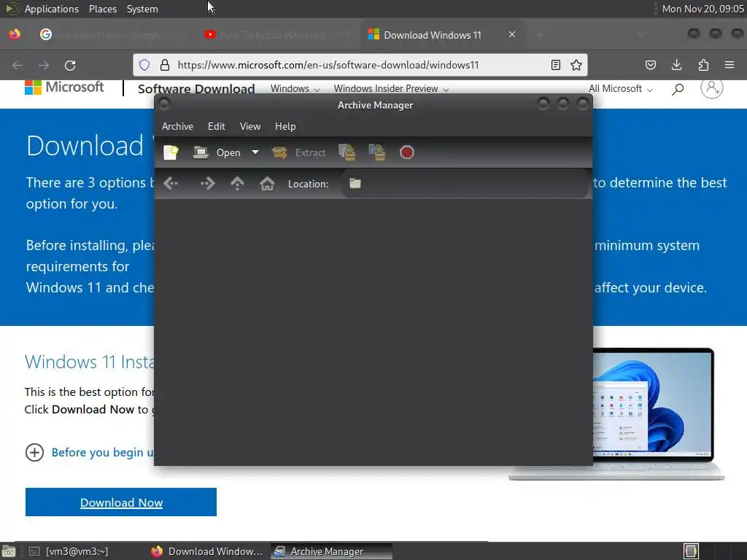Click the Microsoft account sign-in icon
Screen dimensions: 747x560
click(x=712, y=88)
